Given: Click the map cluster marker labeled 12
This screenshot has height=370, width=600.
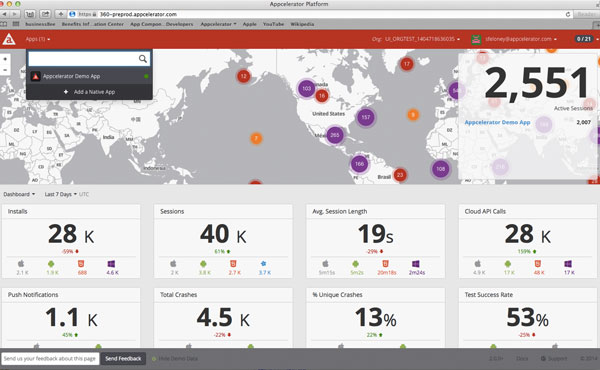Looking at the screenshot, I should click(244, 77).
